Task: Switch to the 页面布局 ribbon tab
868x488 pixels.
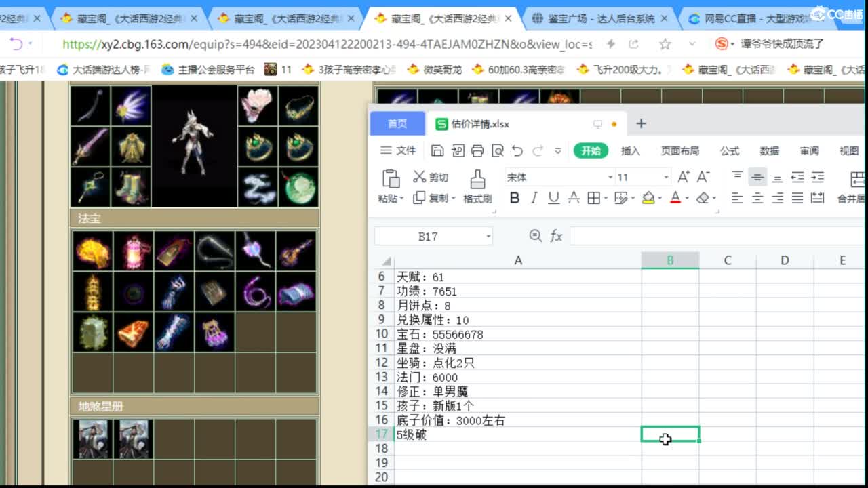Action: point(680,151)
